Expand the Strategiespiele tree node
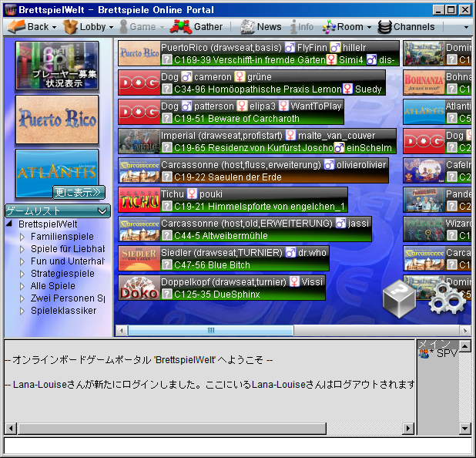476x458 pixels. [22, 274]
